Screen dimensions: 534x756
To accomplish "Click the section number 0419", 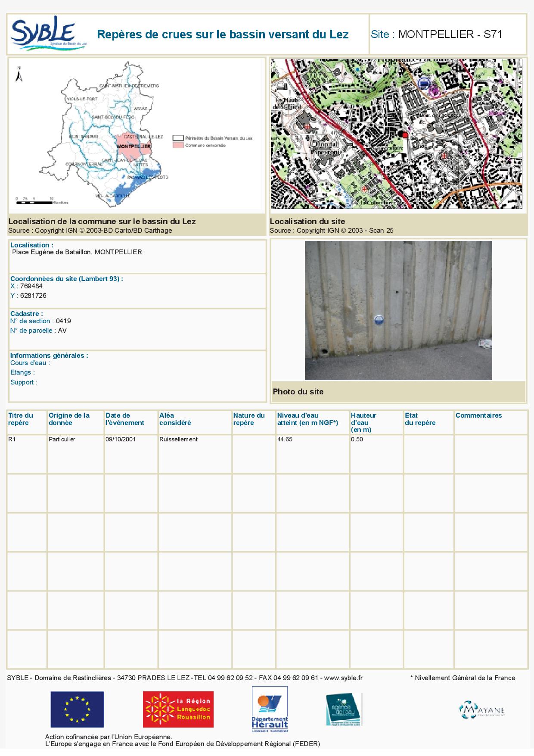I will point(63,321).
